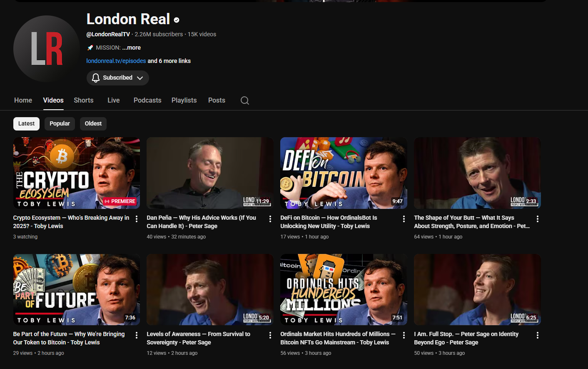588x369 pixels.
Task: Sort videos by Oldest
Action: pos(93,124)
